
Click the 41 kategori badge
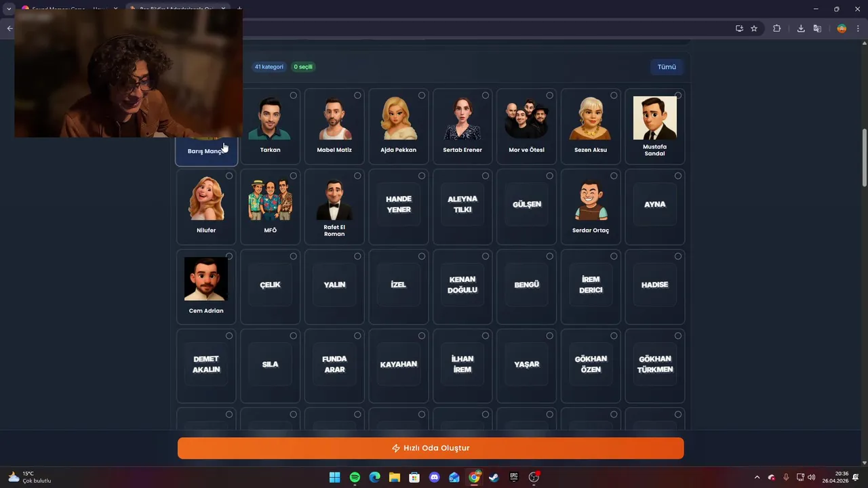tap(269, 67)
